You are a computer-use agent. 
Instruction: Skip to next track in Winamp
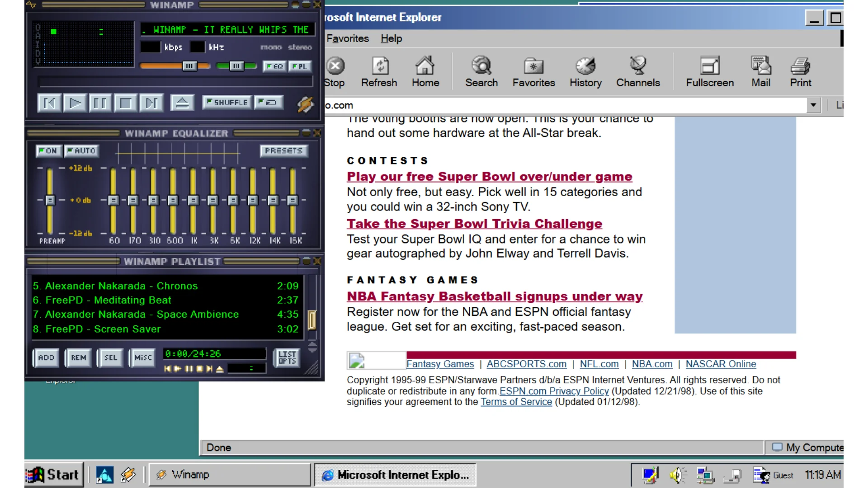[151, 103]
